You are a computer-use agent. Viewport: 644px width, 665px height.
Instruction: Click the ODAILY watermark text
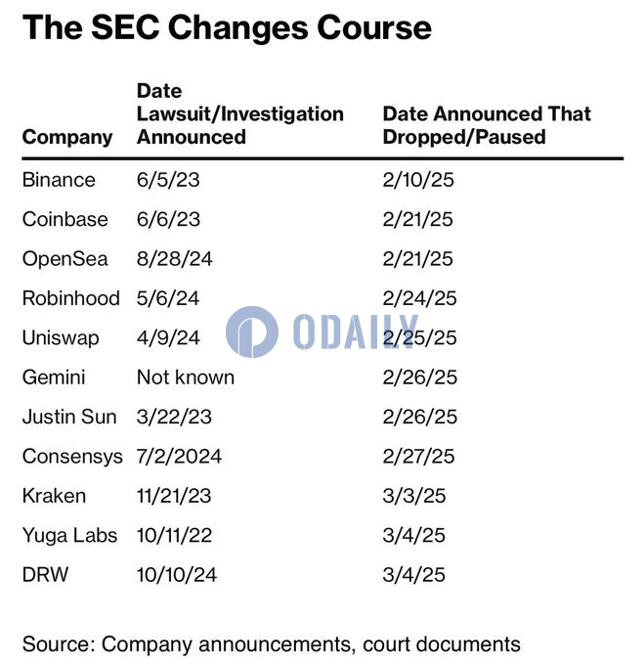point(356,332)
